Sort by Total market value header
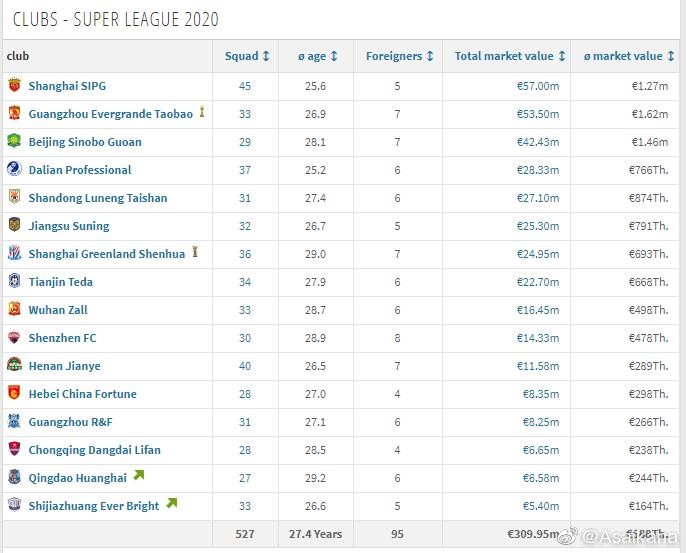The image size is (686, 553). [509, 57]
